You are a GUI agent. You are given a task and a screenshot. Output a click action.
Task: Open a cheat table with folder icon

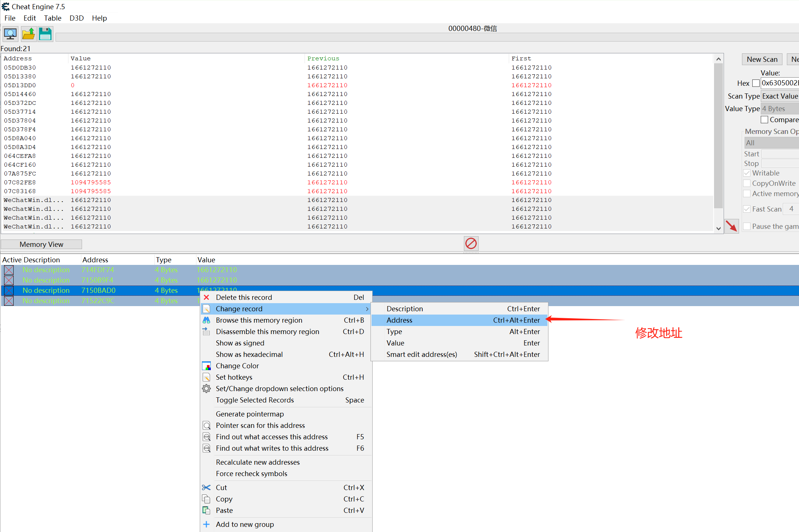tap(28, 34)
